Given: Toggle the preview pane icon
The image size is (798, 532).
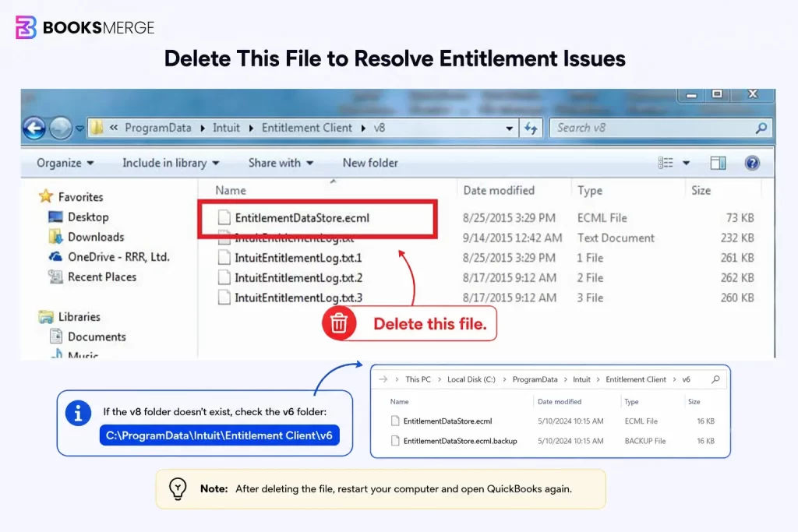Looking at the screenshot, I should coord(718,163).
